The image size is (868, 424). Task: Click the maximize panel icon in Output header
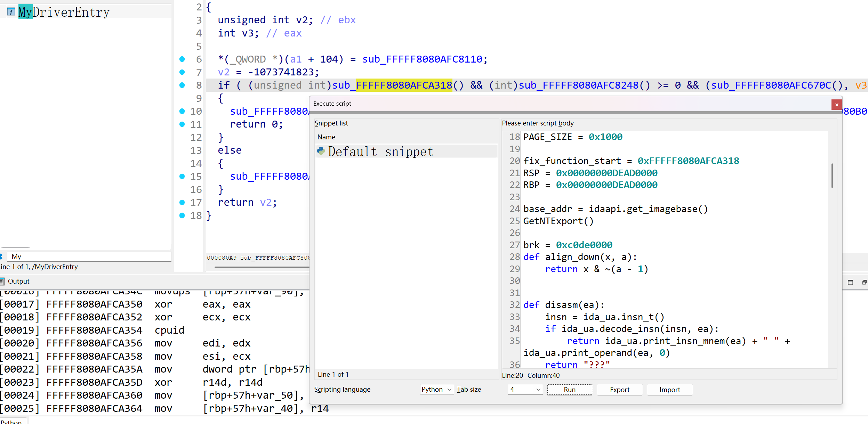coord(850,282)
